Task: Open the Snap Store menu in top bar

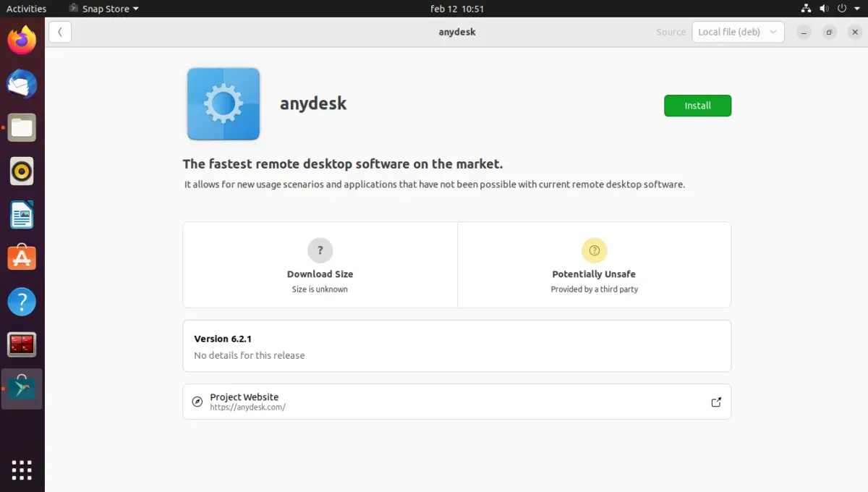Action: (104, 9)
